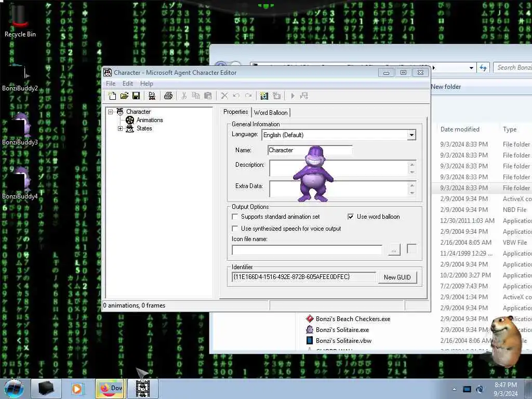Open the Help menu
This screenshot has width=532, height=399.
[x=147, y=84]
